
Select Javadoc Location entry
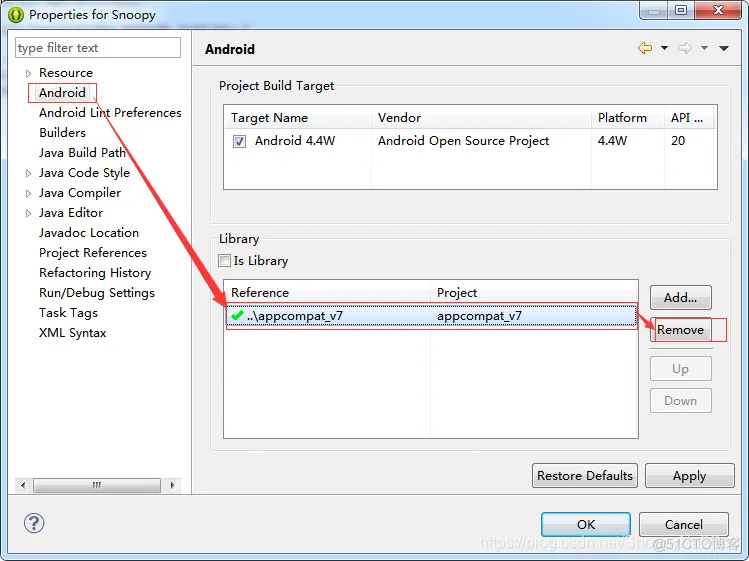pos(89,233)
